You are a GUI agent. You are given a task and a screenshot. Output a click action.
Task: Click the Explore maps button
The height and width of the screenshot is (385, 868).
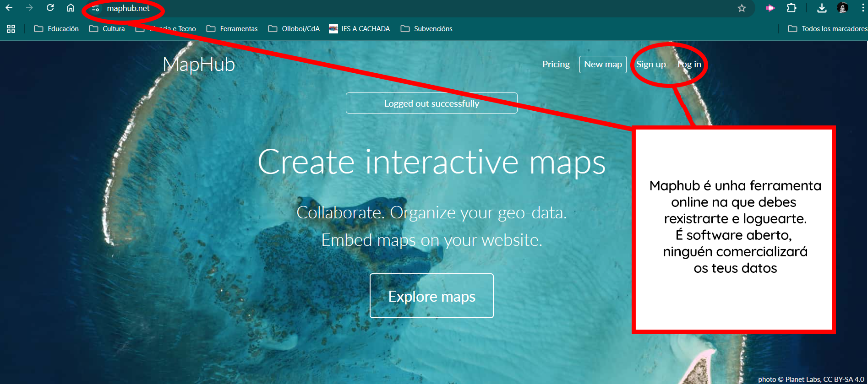431,296
